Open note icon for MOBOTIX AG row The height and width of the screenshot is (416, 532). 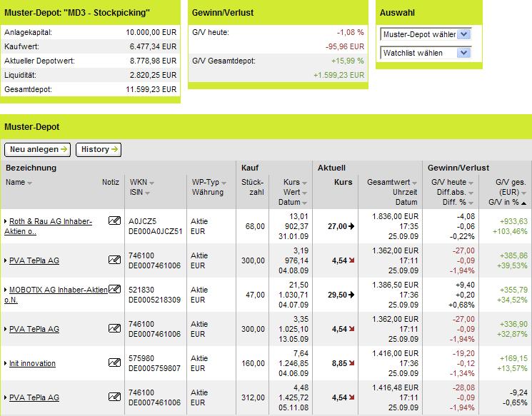tap(114, 289)
